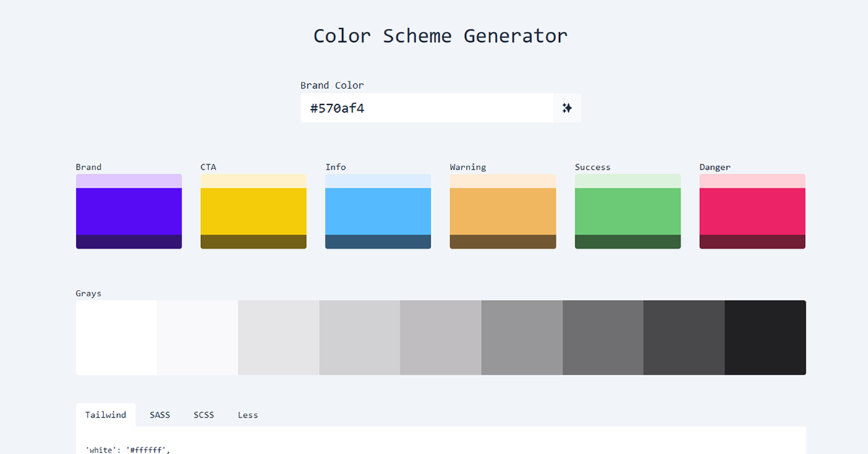Open the Less output tab

[247, 414]
